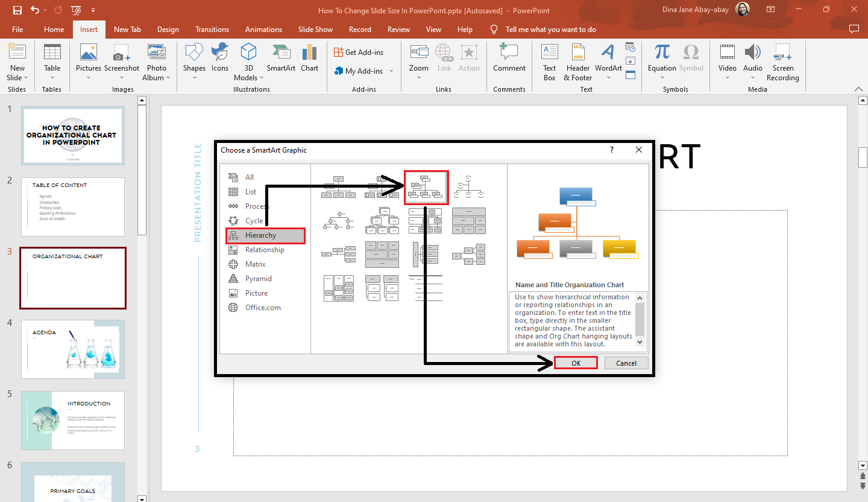Switch to the Design tab

(x=168, y=29)
